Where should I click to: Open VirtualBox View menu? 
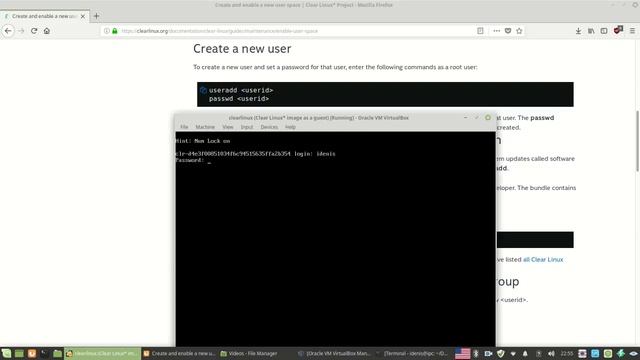click(228, 127)
